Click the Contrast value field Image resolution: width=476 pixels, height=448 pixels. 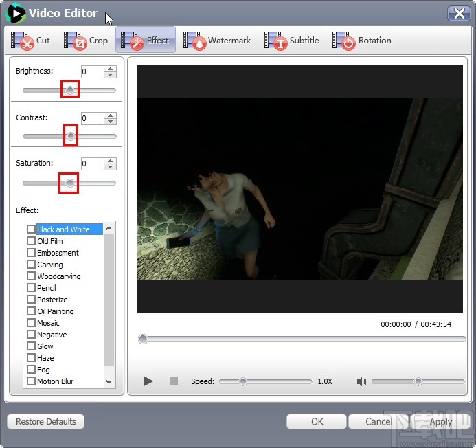93,118
